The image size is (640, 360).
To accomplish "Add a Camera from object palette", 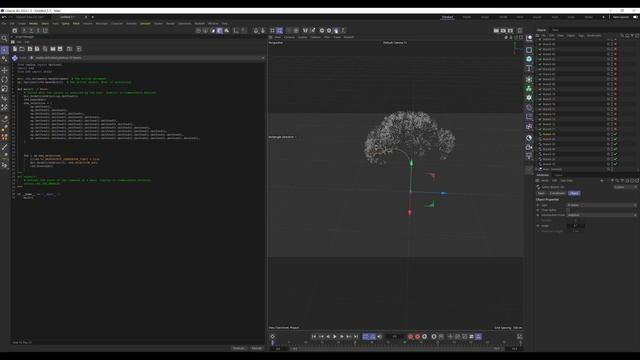I will tap(529, 147).
